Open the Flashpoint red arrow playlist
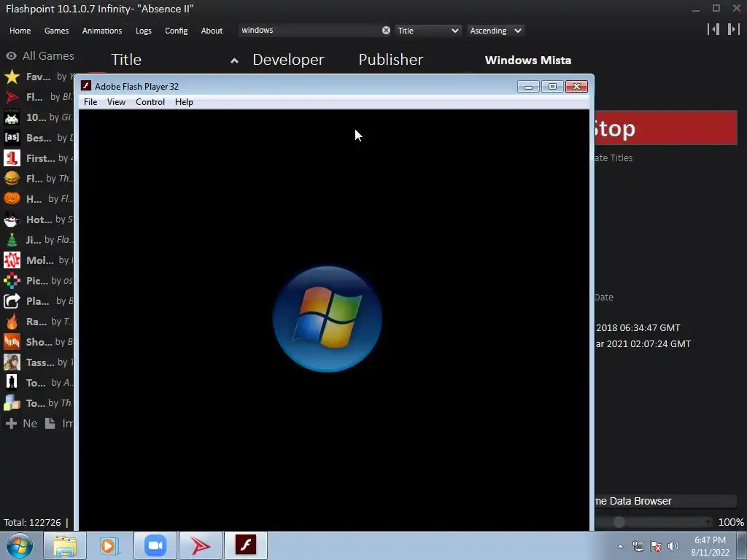The height and width of the screenshot is (560, 747). pos(12,97)
